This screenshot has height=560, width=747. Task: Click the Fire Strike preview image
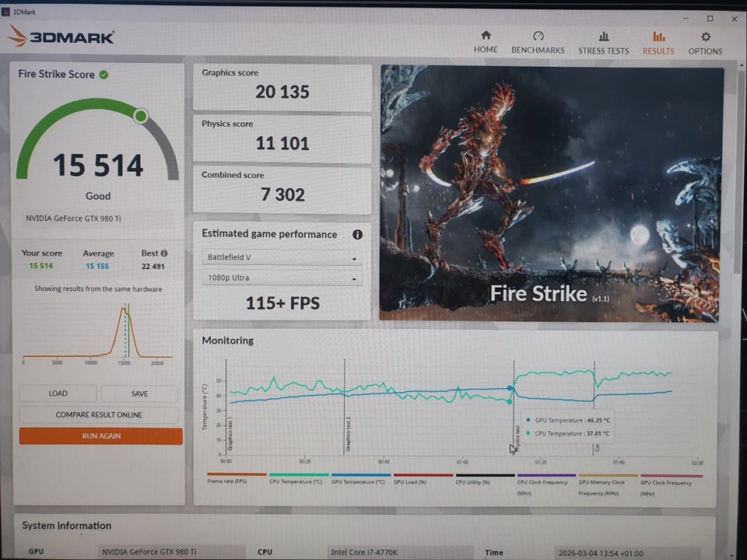point(551,193)
